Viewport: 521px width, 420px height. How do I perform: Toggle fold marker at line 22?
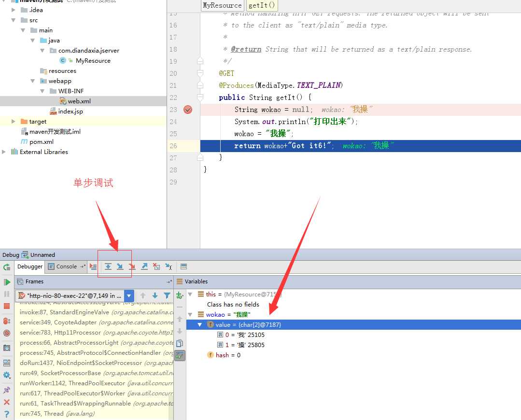coord(200,98)
